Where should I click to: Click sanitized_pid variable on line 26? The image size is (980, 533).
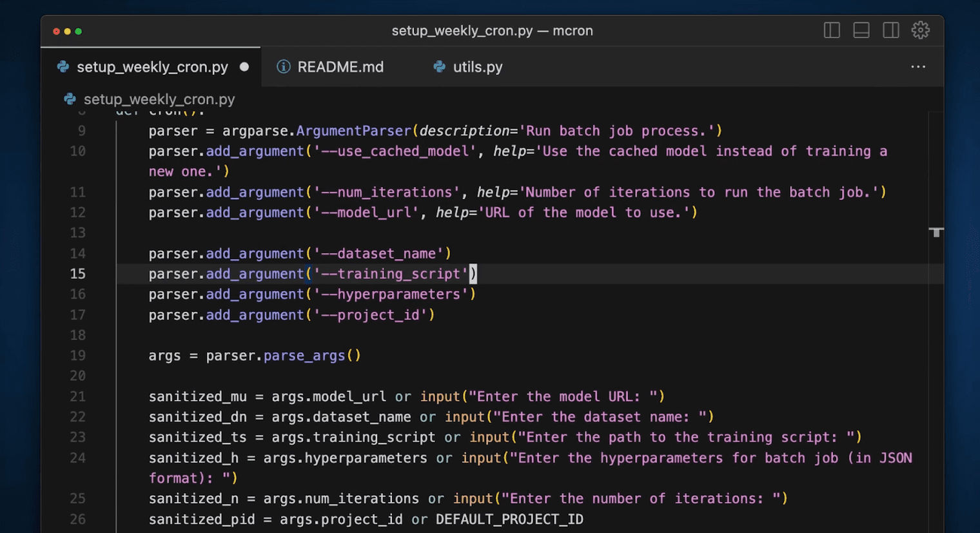coord(202,519)
